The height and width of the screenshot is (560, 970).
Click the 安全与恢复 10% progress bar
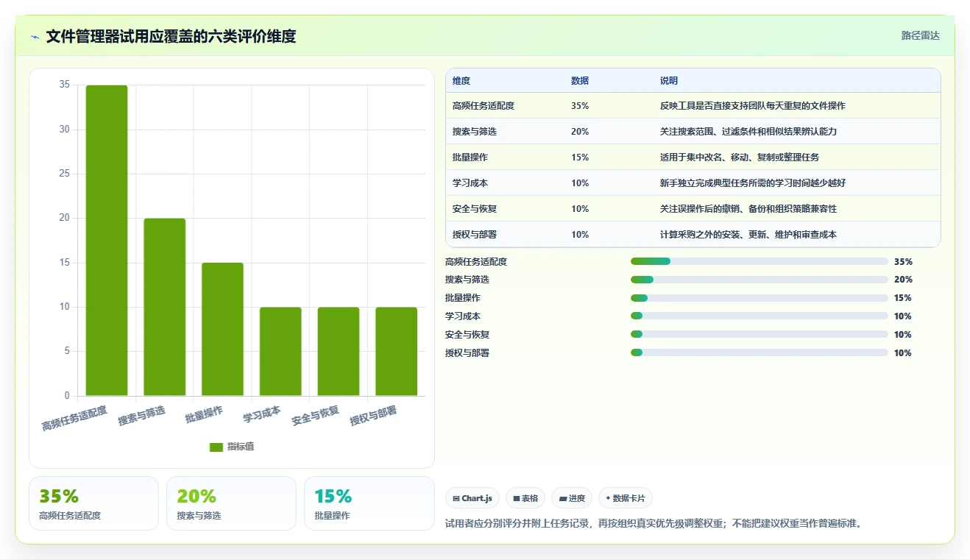(760, 335)
